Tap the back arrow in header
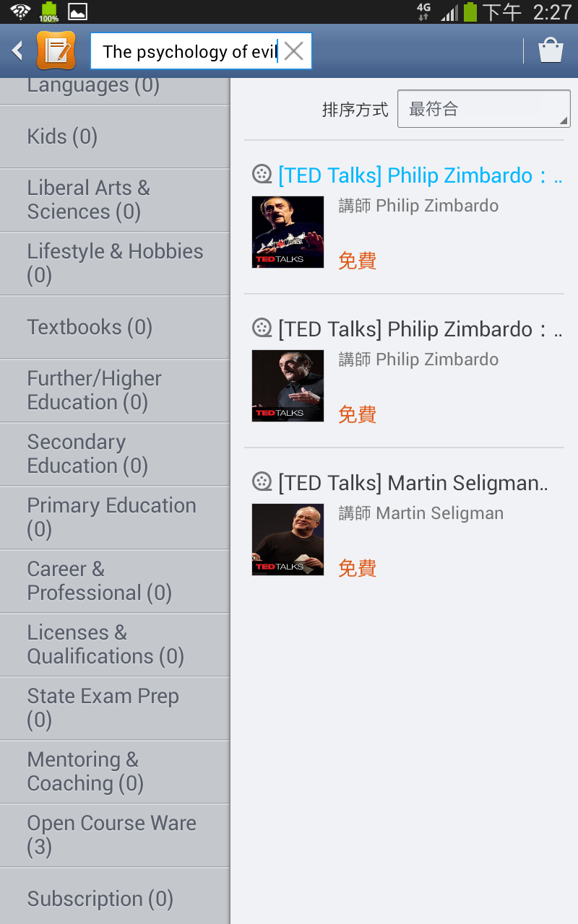 17,51
